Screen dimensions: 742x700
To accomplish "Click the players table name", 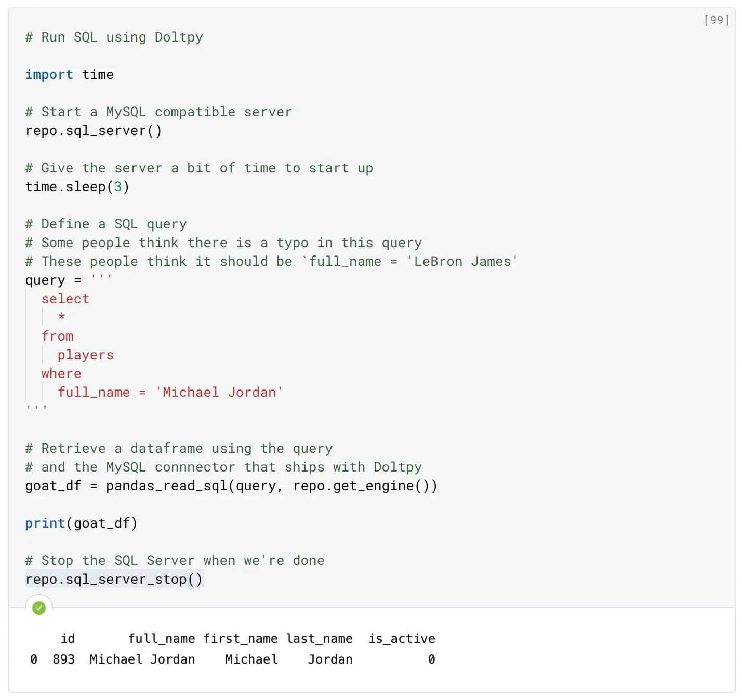I will [x=85, y=355].
